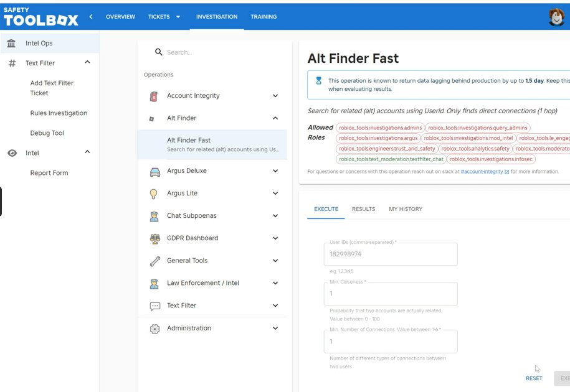Click external link icon beside #account-integrity
The image size is (570, 392).
(x=506, y=172)
